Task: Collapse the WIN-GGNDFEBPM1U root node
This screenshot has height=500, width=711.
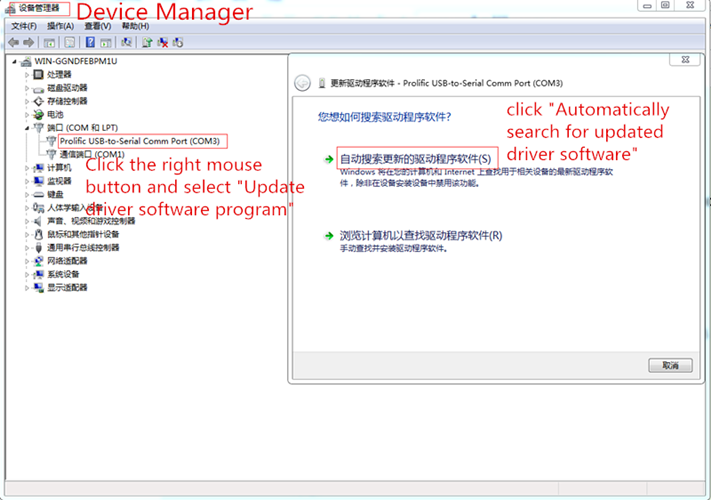Action: click(14, 61)
